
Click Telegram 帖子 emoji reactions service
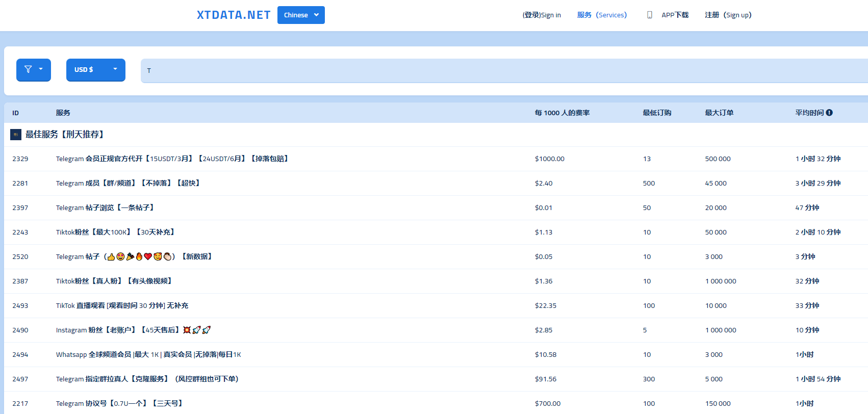pos(135,257)
